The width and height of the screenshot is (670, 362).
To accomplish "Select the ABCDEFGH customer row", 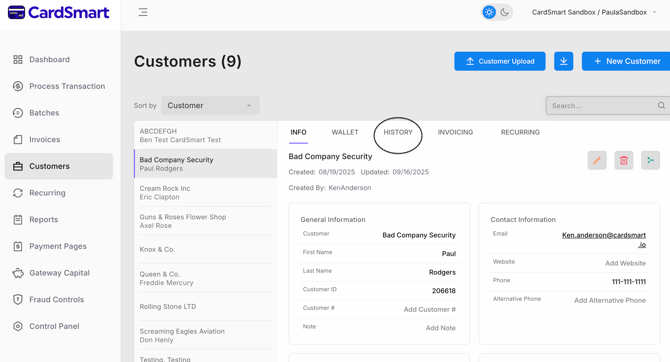I will point(206,135).
